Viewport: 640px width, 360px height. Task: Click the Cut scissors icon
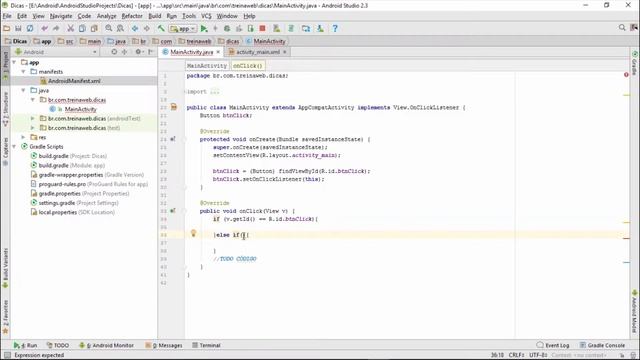[71, 29]
